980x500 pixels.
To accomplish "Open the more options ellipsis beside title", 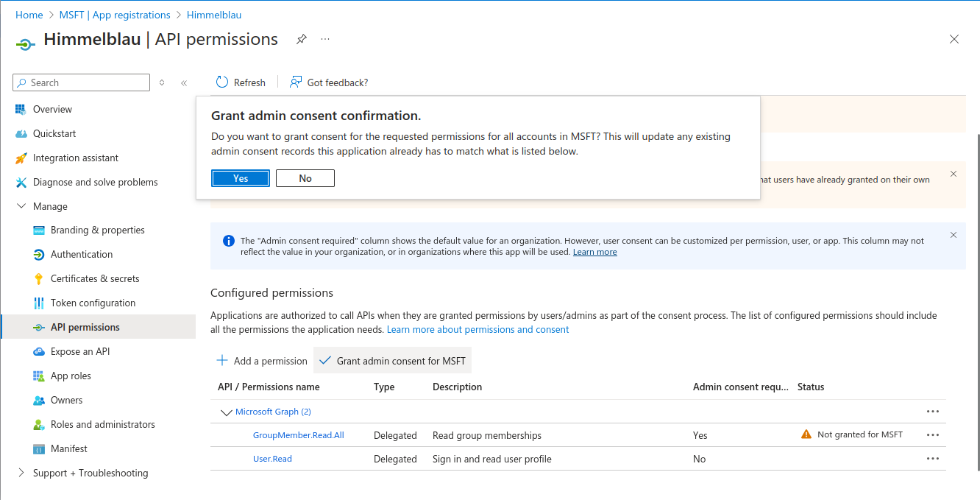I will [x=325, y=38].
